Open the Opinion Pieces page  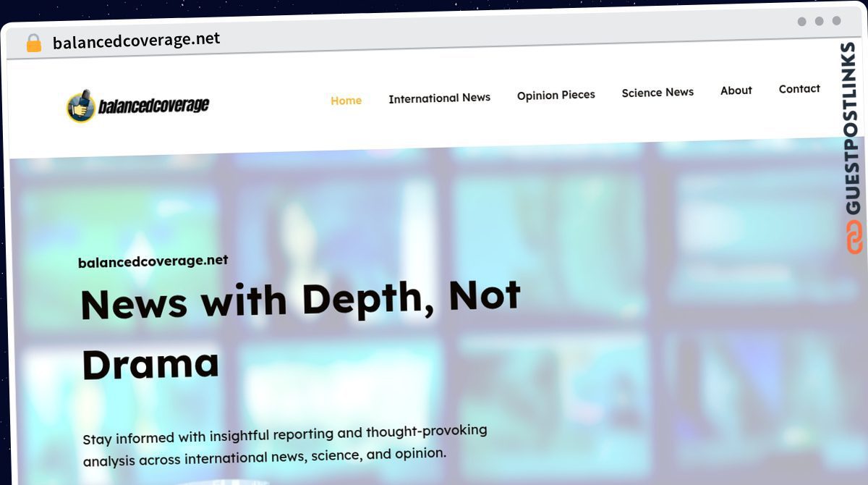coord(556,95)
